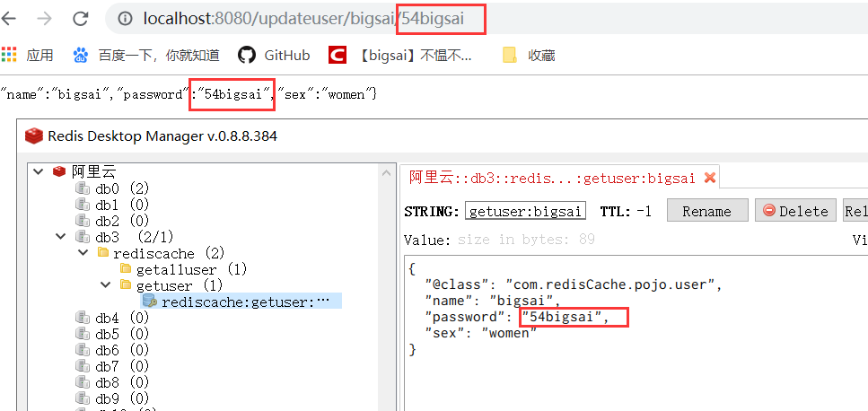Click the Redis Desktop Manager logo icon
This screenshot has height=411, width=868.
click(35, 136)
